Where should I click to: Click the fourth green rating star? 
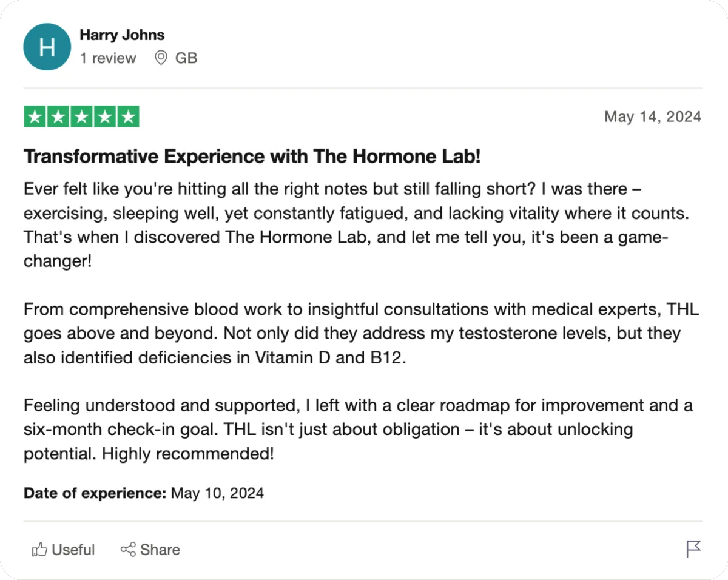(x=104, y=116)
